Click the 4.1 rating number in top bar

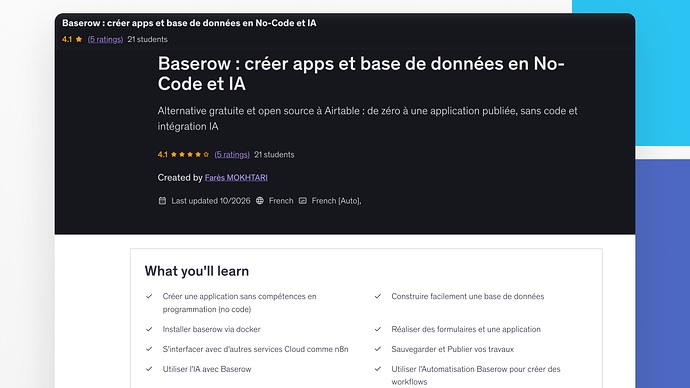point(67,39)
